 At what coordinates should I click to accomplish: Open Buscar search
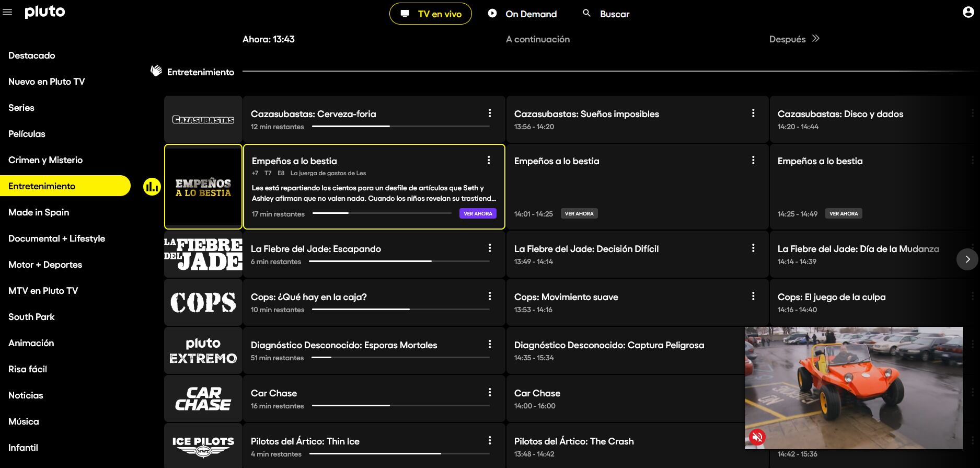[606, 14]
